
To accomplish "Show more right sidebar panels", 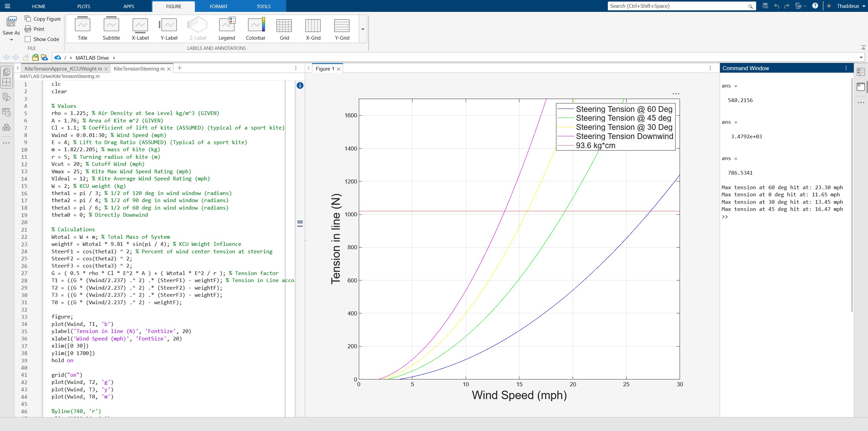I will pos(861,102).
